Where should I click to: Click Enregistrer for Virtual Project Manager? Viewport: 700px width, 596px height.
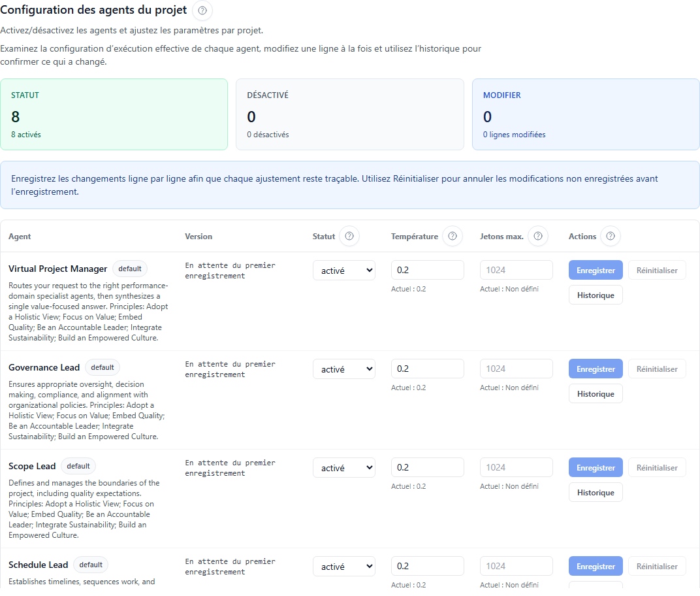click(x=595, y=270)
